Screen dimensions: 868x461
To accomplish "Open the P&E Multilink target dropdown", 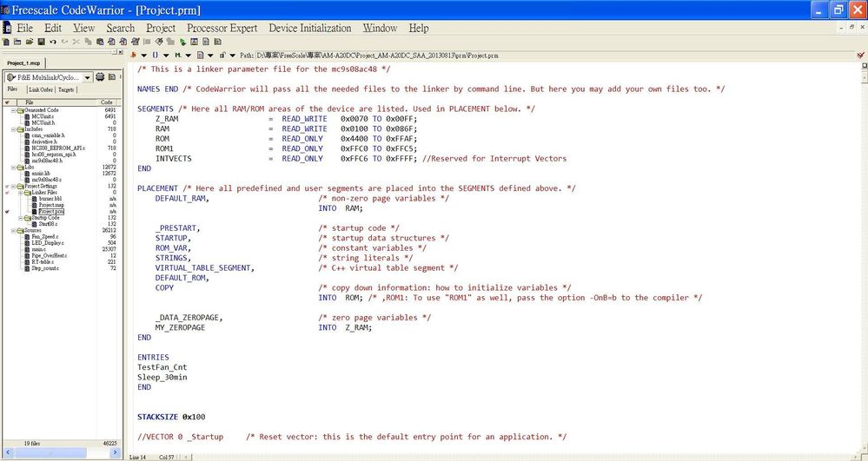I will point(88,77).
